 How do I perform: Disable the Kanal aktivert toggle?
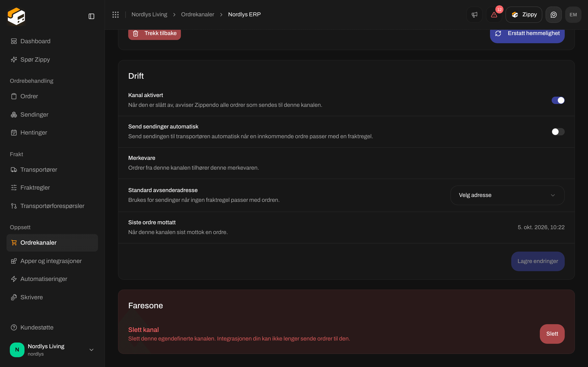click(558, 100)
